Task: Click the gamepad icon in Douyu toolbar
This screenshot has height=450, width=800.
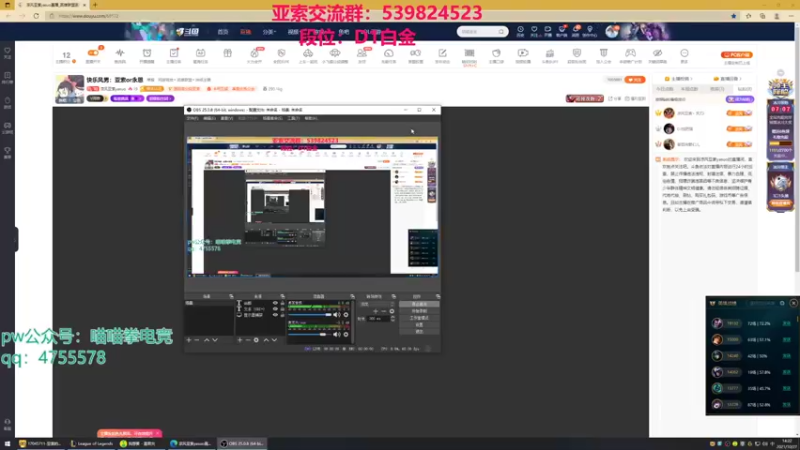Action: (631, 53)
